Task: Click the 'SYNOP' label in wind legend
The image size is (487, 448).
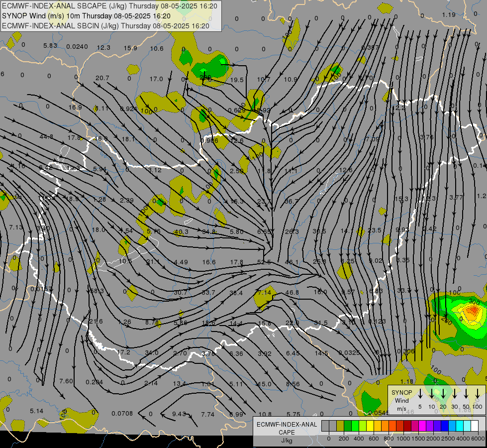Action: [402, 392]
